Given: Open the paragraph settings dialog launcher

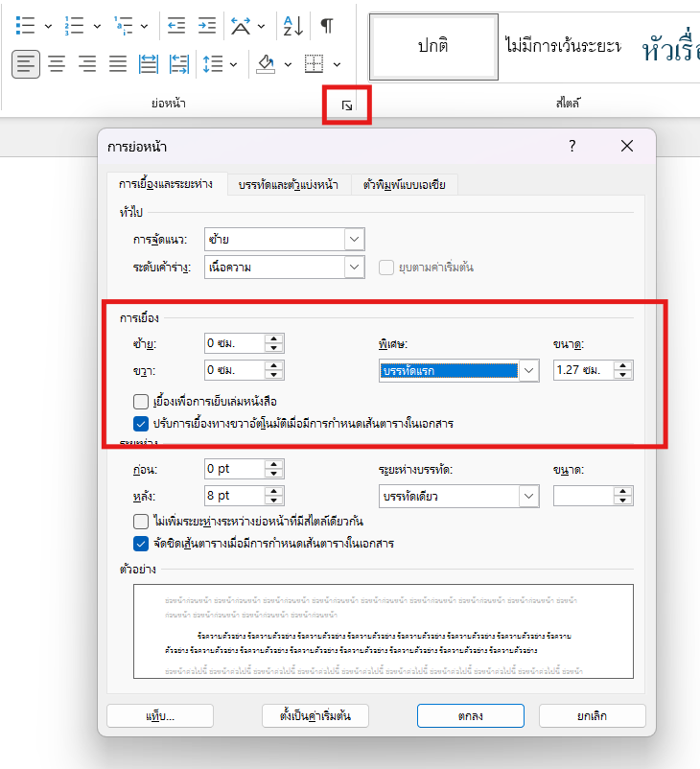Looking at the screenshot, I should tap(347, 105).
